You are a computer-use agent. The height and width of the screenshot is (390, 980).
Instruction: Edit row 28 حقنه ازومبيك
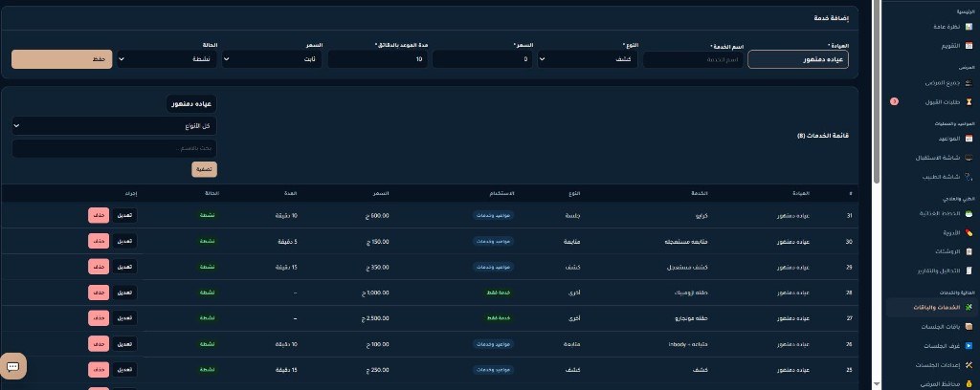124,292
